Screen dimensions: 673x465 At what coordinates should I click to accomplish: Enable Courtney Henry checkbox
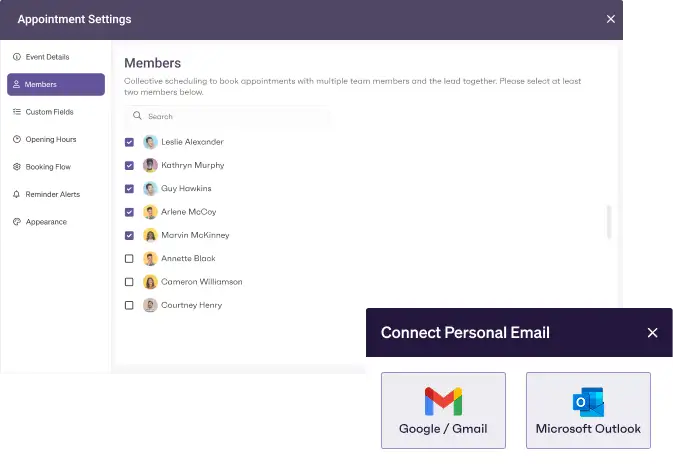(x=129, y=305)
